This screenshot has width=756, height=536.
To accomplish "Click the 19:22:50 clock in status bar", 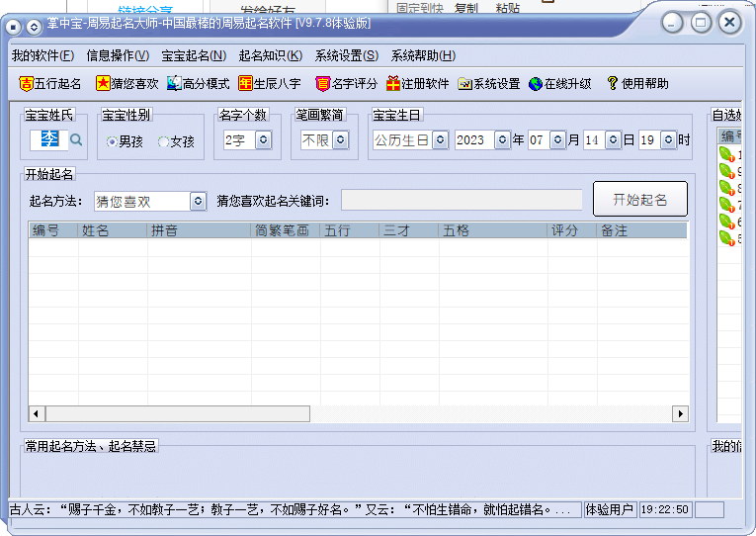I will pyautogui.click(x=665, y=509).
